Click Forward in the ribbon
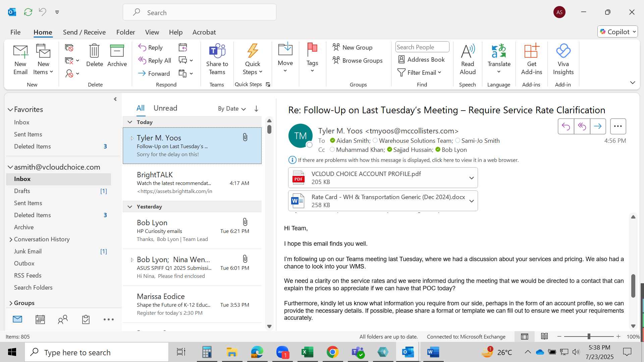644x362 pixels. pyautogui.click(x=154, y=73)
